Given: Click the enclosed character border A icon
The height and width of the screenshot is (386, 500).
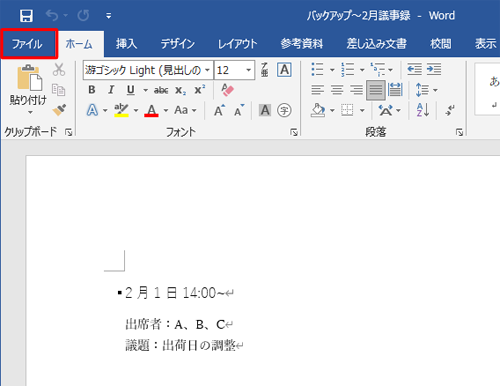Looking at the screenshot, I should point(284,70).
